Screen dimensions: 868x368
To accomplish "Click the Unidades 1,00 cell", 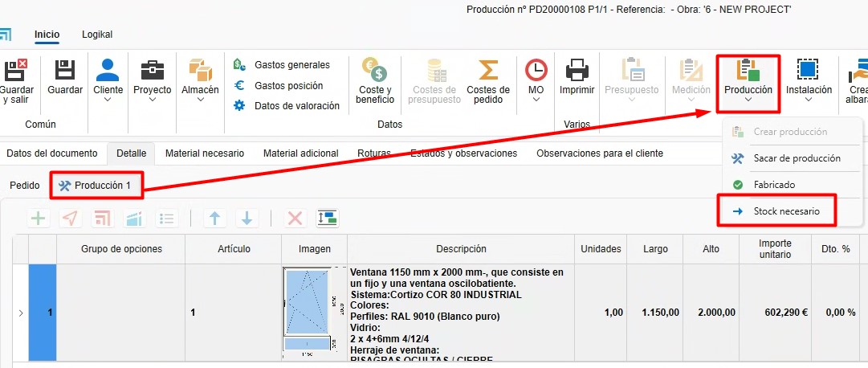I will [x=601, y=313].
